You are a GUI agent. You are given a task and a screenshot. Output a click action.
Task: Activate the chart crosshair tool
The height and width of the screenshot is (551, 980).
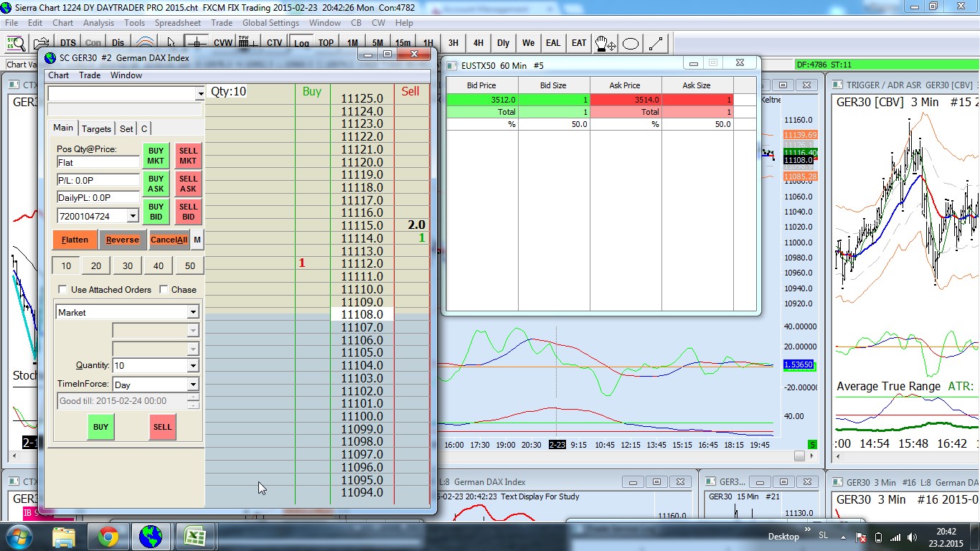(x=197, y=43)
